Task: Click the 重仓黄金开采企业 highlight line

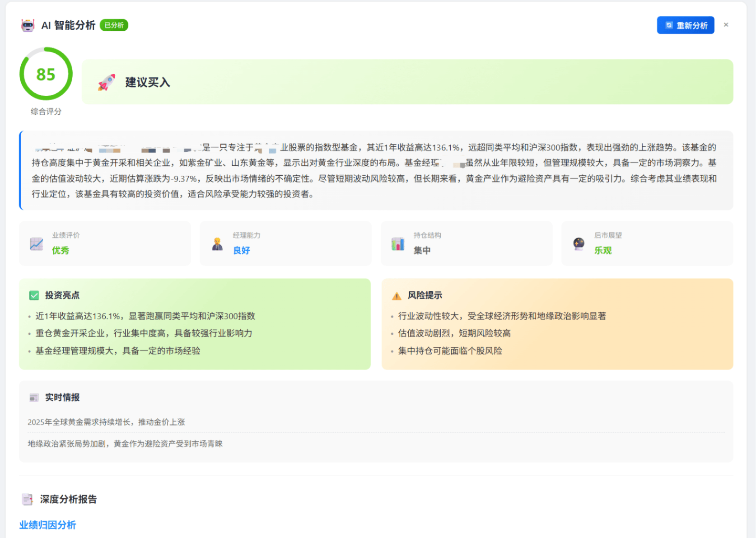Action: (x=144, y=333)
